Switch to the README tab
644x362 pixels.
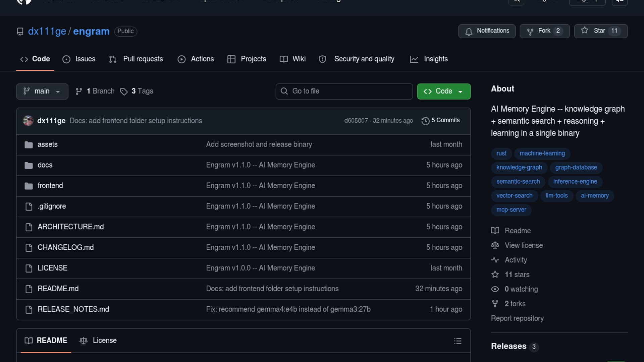click(46, 341)
